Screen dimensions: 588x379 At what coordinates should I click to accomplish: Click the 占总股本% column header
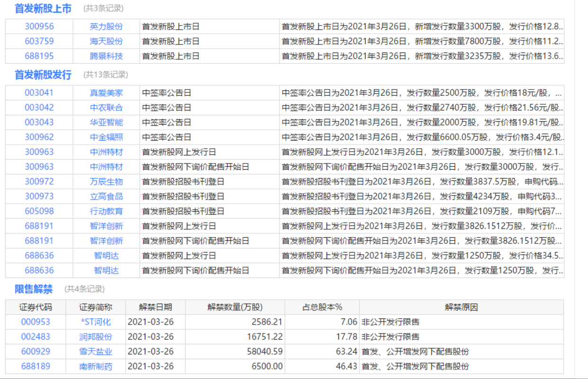coord(322,307)
